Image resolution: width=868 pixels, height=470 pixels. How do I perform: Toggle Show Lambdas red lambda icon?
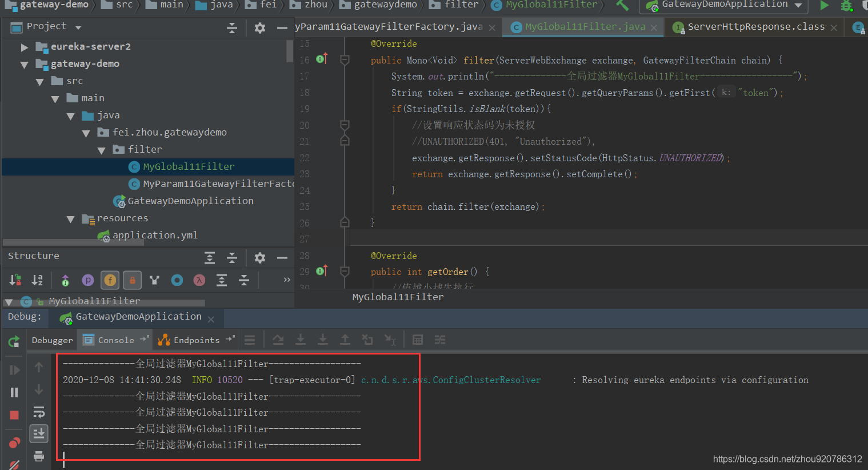pyautogui.click(x=199, y=280)
